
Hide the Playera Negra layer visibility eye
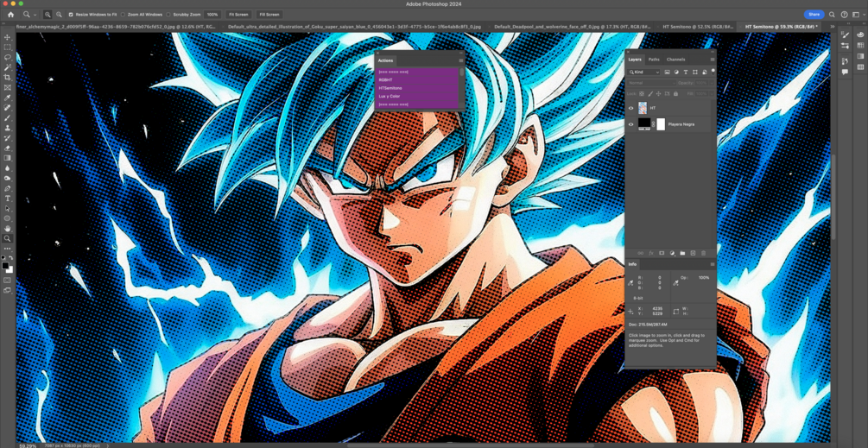coord(630,124)
